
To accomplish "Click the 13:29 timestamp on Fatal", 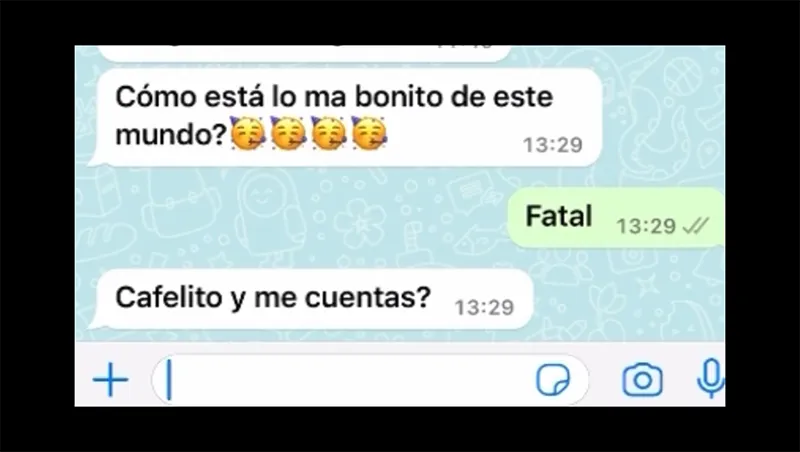I will coord(646,226).
